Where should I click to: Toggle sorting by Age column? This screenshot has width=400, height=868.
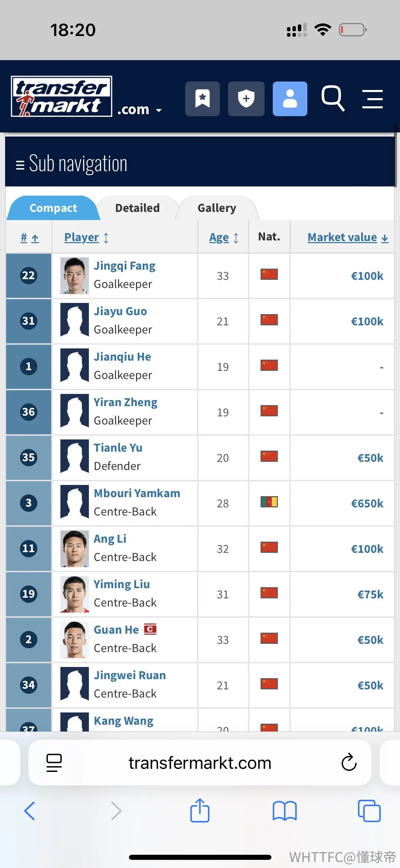[x=224, y=237]
